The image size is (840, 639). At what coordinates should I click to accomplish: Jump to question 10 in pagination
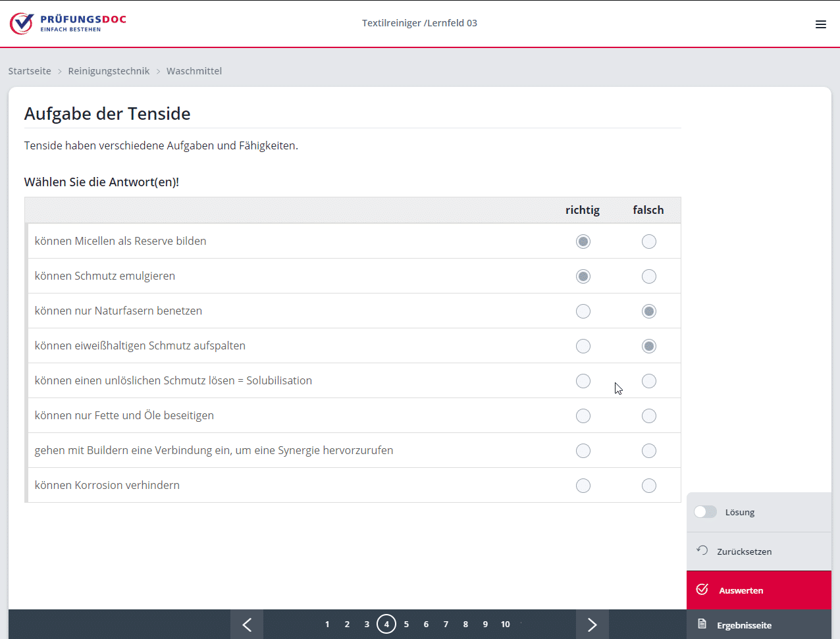(x=505, y=625)
